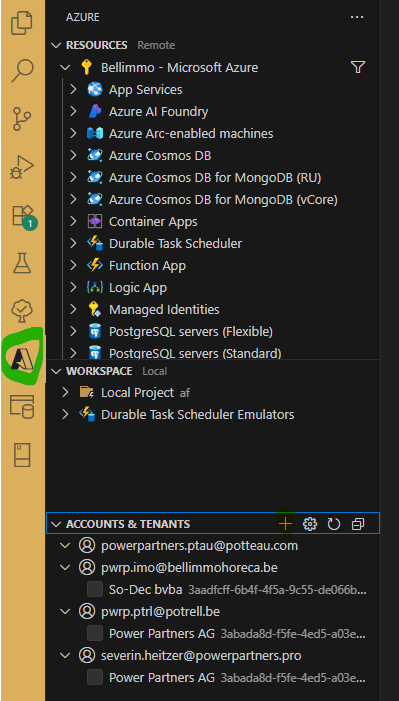Image resolution: width=399 pixels, height=701 pixels.
Task: Expand Azure Arc-enabled machines node
Action: pos(74,133)
